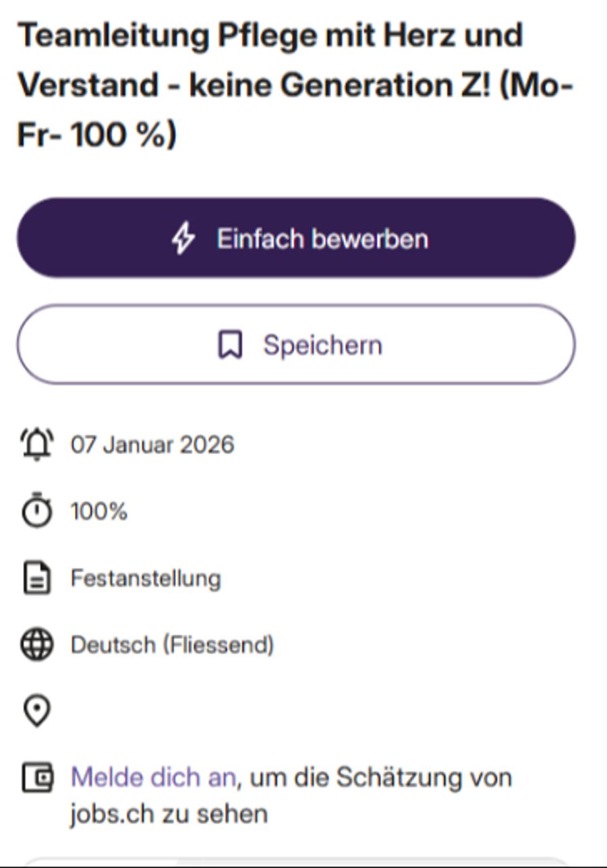Click the wallet icon beside the salary estimate
The width and height of the screenshot is (607, 868).
click(x=36, y=778)
